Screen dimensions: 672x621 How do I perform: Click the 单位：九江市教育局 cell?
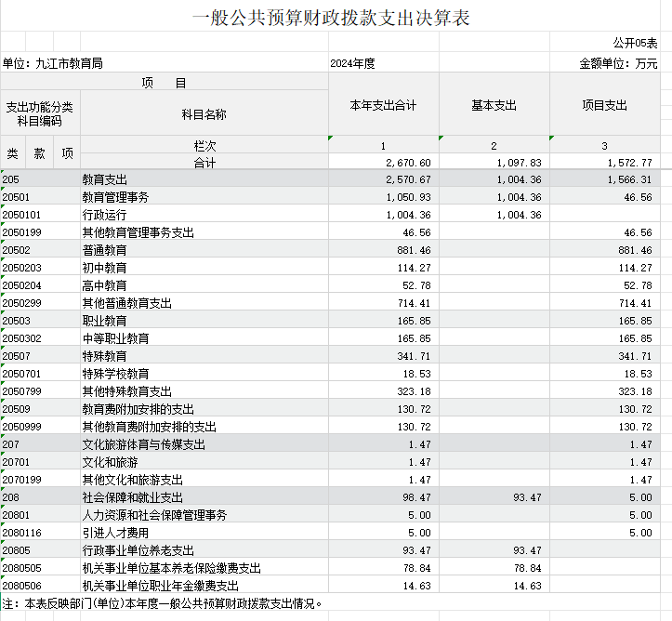(52, 63)
